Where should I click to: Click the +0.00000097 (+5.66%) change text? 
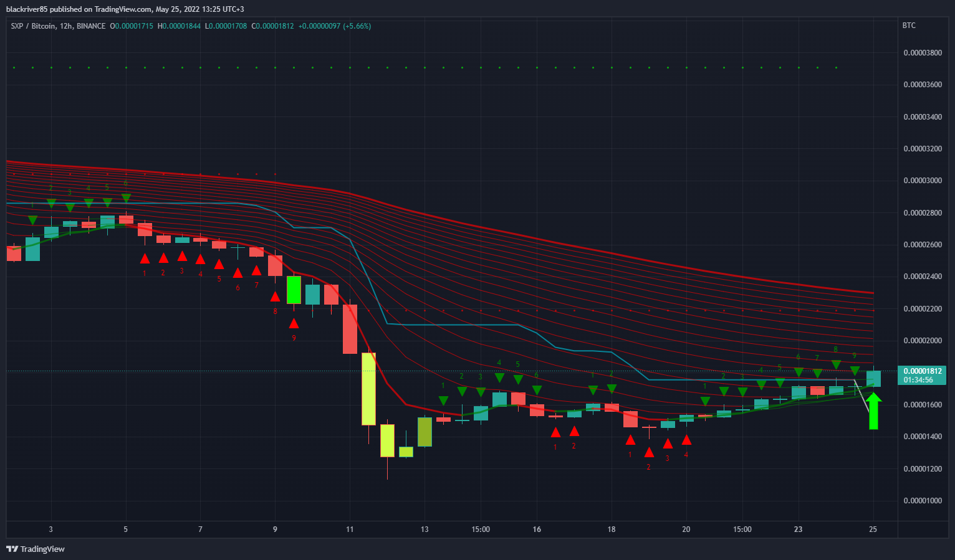tap(335, 26)
